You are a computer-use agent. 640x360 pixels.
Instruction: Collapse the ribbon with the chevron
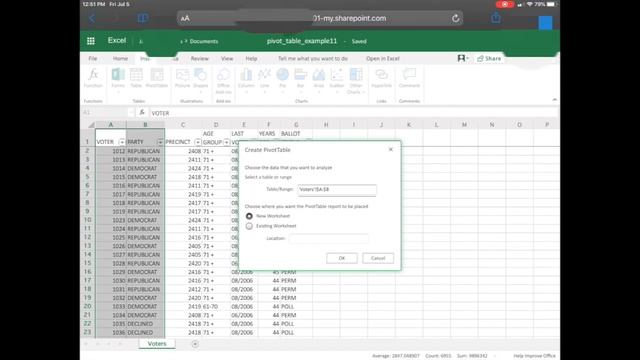[x=554, y=100]
